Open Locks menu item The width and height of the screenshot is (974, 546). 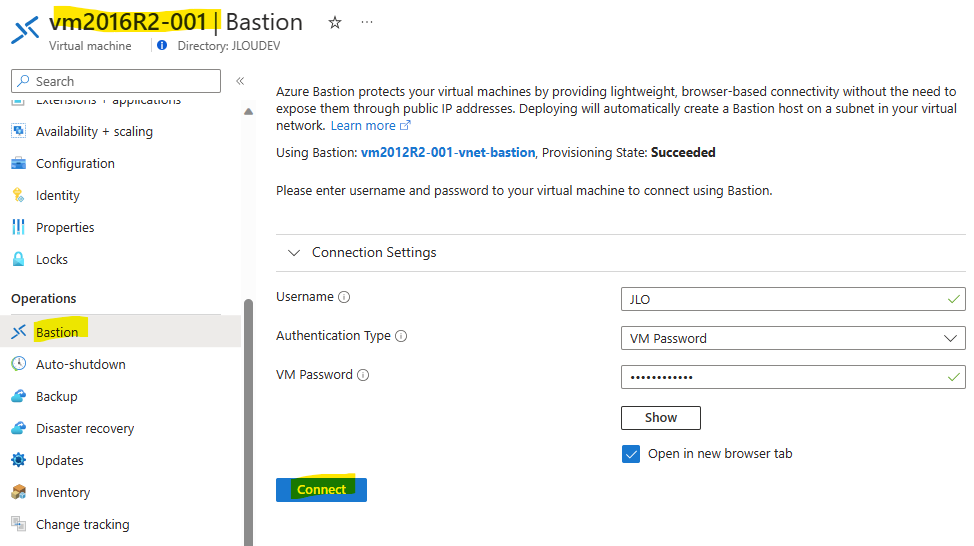52,259
